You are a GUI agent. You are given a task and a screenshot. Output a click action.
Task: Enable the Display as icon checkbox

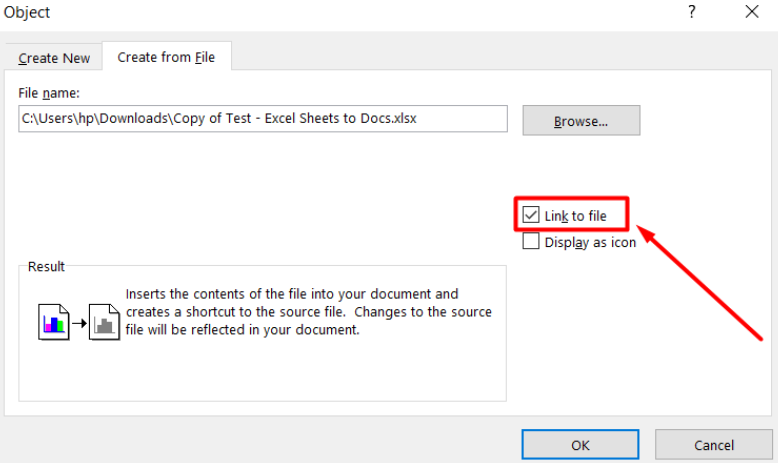(530, 241)
